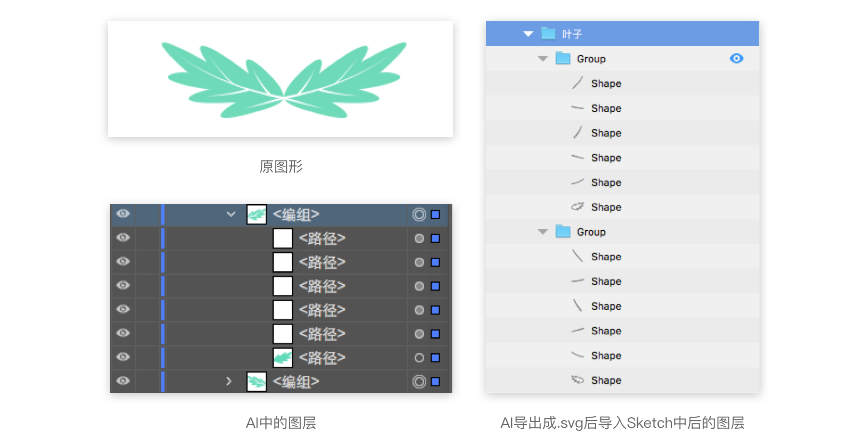This screenshot has height=448, width=868.
Task: Toggle visibility of first <路径> row
Action: point(123,237)
